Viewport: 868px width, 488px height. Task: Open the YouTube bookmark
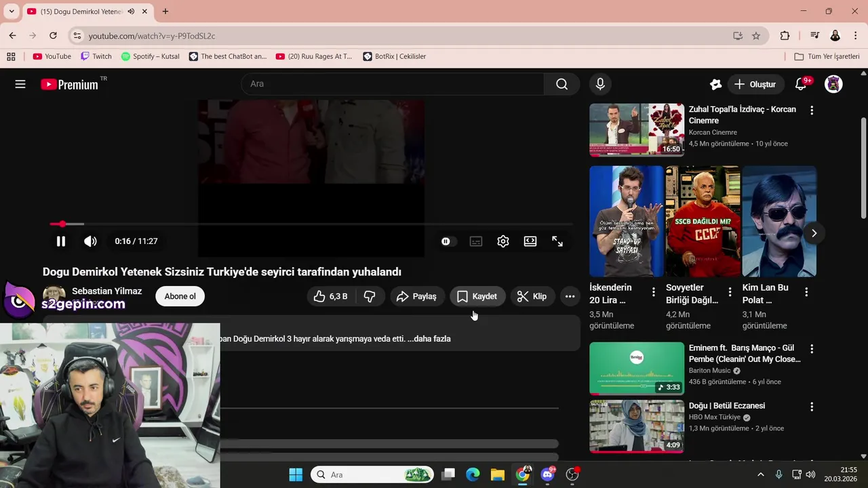coord(52,56)
